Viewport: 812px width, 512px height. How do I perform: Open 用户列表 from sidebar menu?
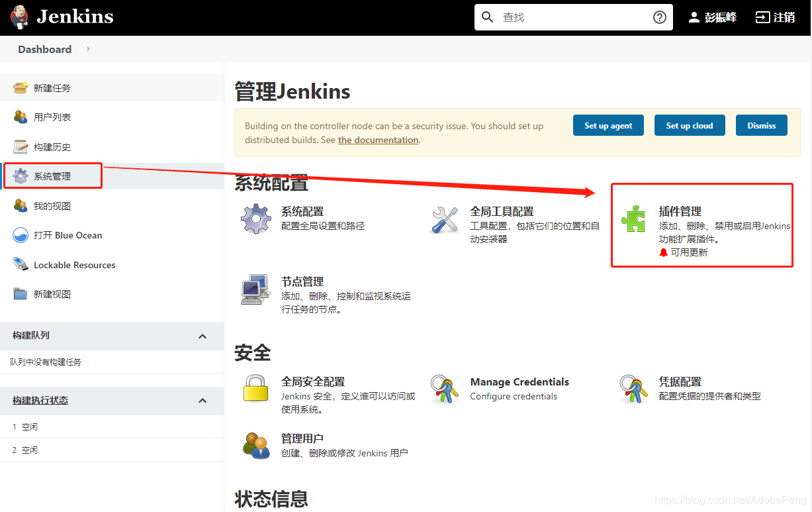click(x=52, y=117)
